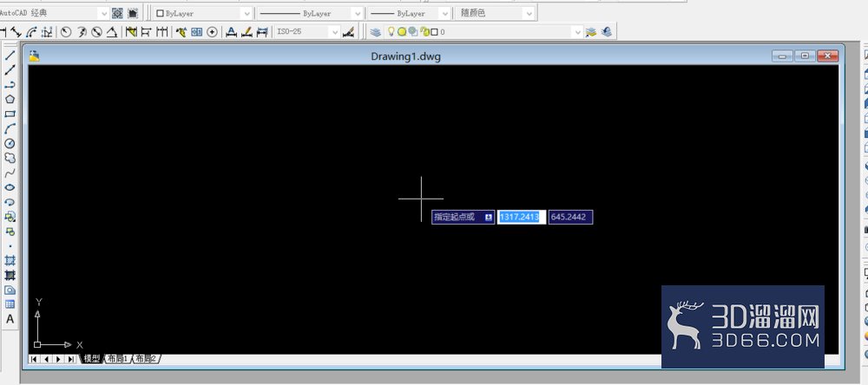Select the Multiline Text 'A' tool

click(10, 319)
